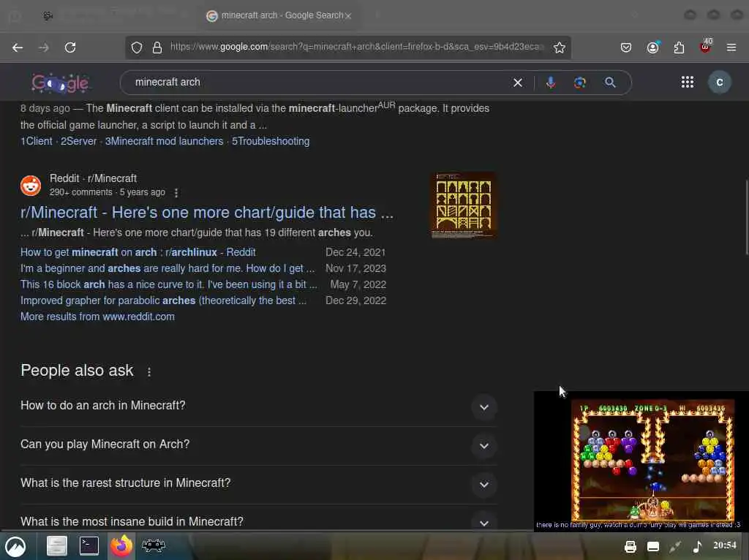Image resolution: width=749 pixels, height=560 pixels.
Task: Reload the current page
Action: (70, 48)
